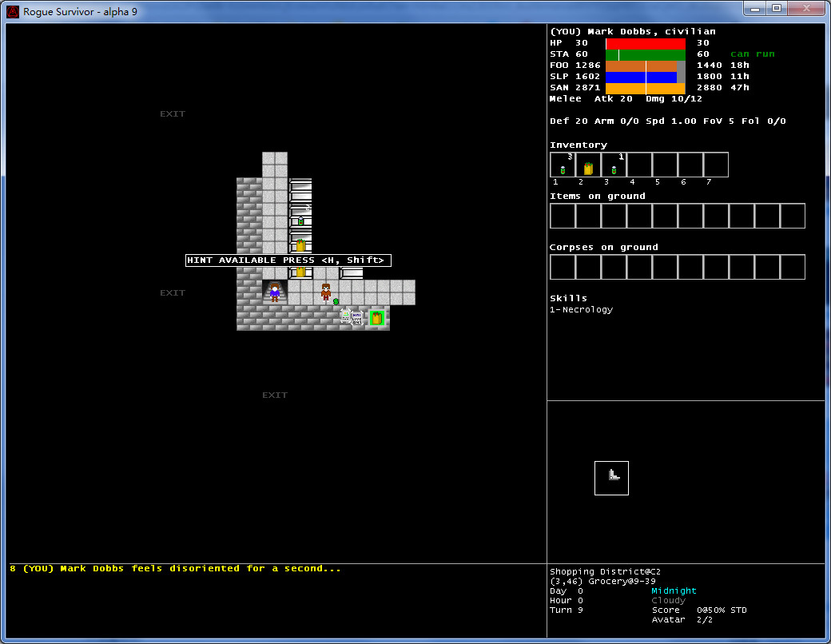Minimize the Rogue Survivor window

[755, 8]
